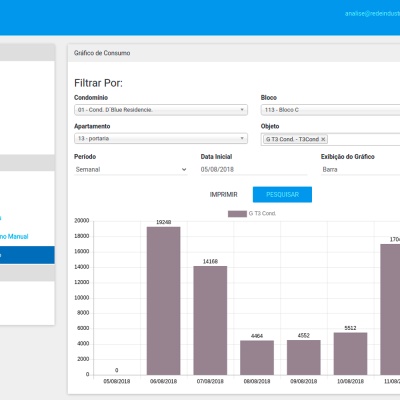This screenshot has height=400, width=400.
Task: Open the sidebar link ending in 'Manual'
Action: coord(14,236)
